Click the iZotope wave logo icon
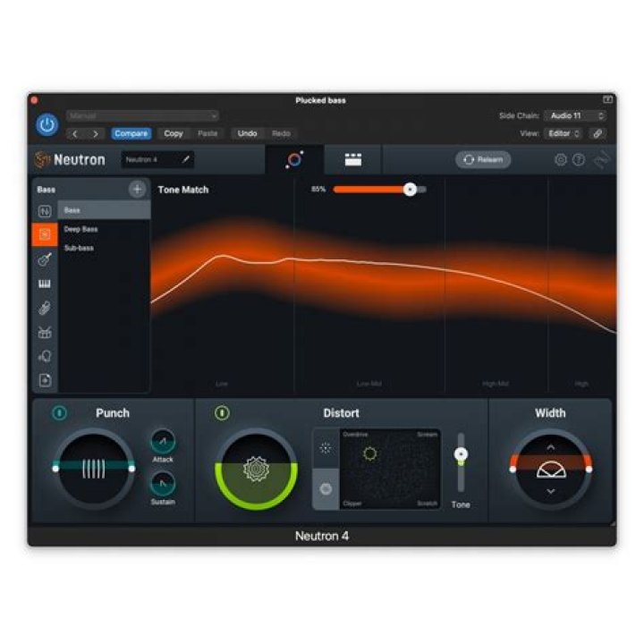This screenshot has height=644, width=644. 602,160
